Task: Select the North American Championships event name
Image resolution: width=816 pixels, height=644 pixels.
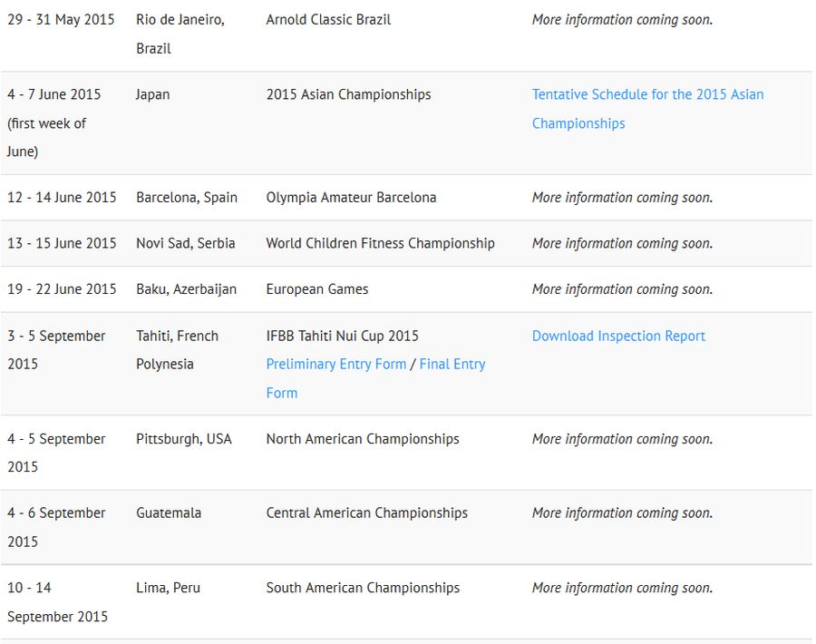Action: coord(363,439)
